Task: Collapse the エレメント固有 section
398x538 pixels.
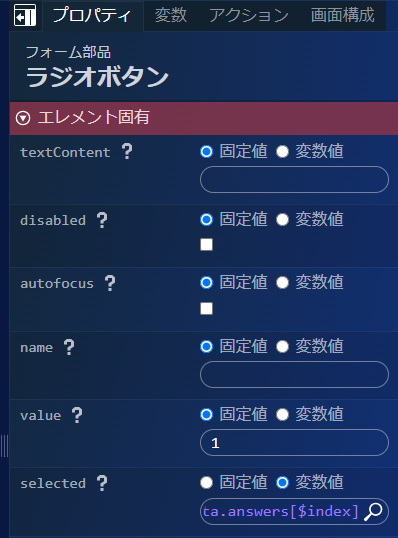Action: coord(23,118)
